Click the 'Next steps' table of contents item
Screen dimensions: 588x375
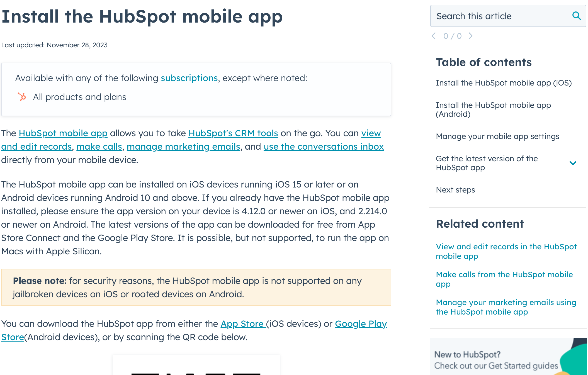[455, 189]
